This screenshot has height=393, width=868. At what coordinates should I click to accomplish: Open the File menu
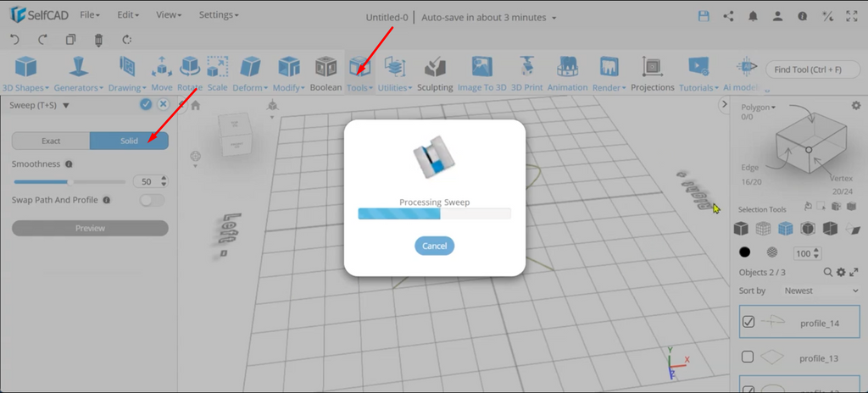(x=90, y=15)
